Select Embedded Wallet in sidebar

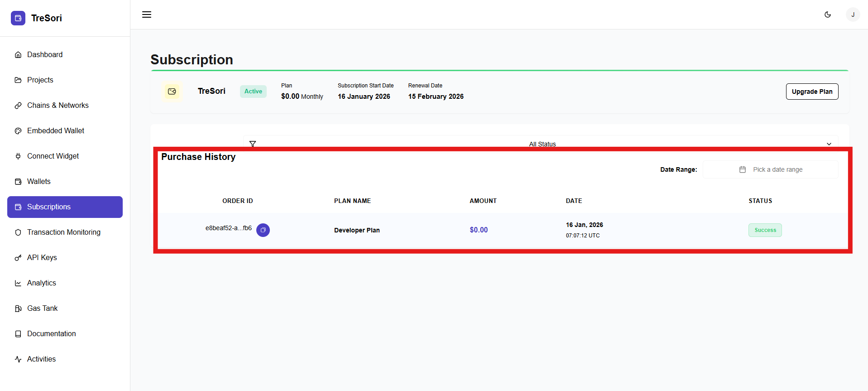(55, 130)
